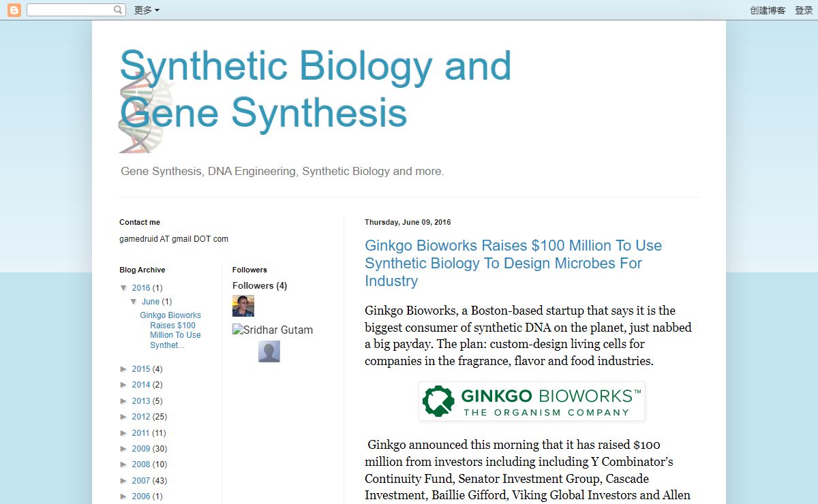Open the 更多 dropdown menu
818x504 pixels.
point(147,10)
